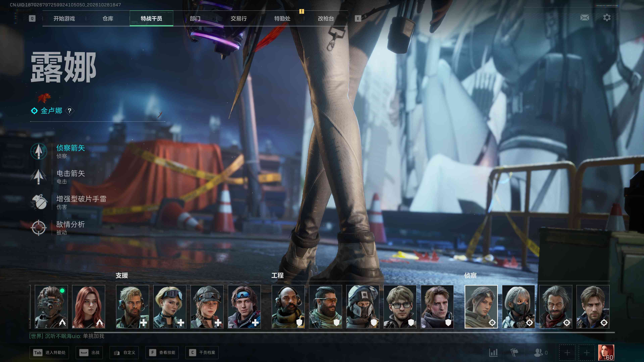
Task: Open the 交易行 tab
Action: (239, 19)
